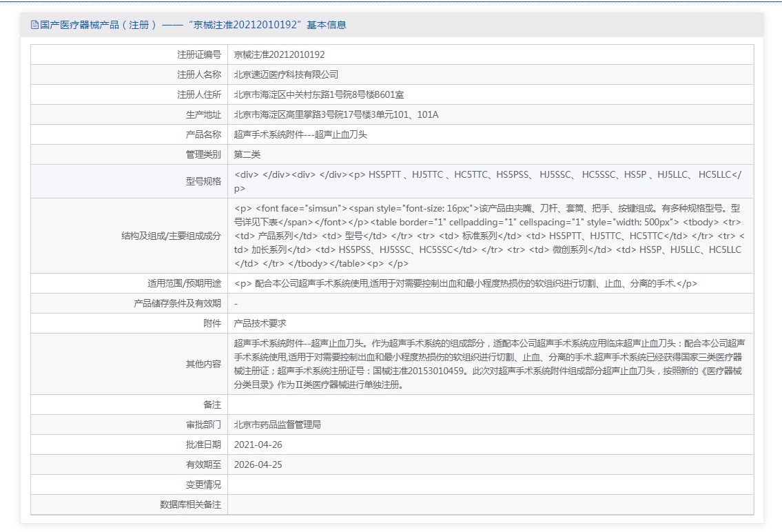
Task: Click the 适用范围/预期用途 label
Action: [x=184, y=284]
